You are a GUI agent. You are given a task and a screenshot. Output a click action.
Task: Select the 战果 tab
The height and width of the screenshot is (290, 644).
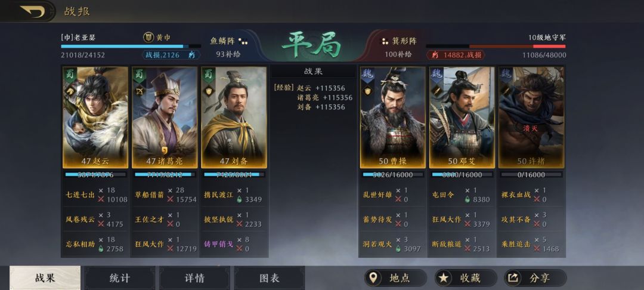point(45,278)
